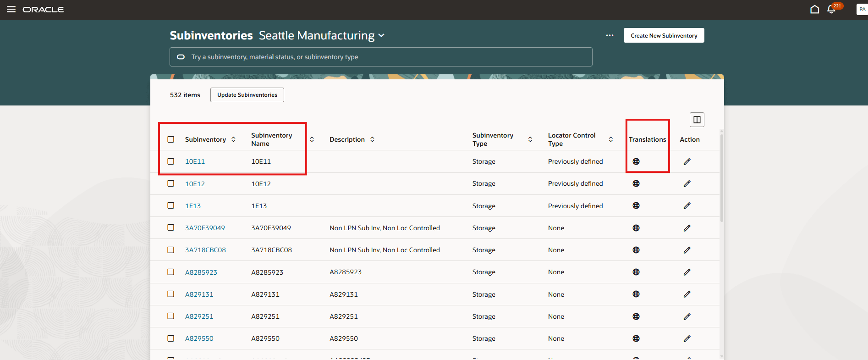Open the hamburger navigation menu
Viewport: 868px width, 360px height.
(x=11, y=9)
